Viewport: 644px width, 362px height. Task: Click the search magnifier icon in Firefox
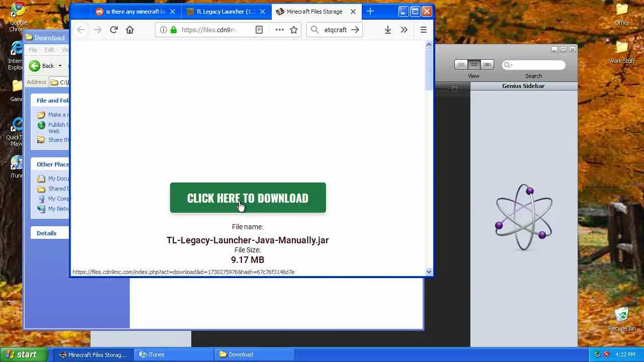(315, 30)
